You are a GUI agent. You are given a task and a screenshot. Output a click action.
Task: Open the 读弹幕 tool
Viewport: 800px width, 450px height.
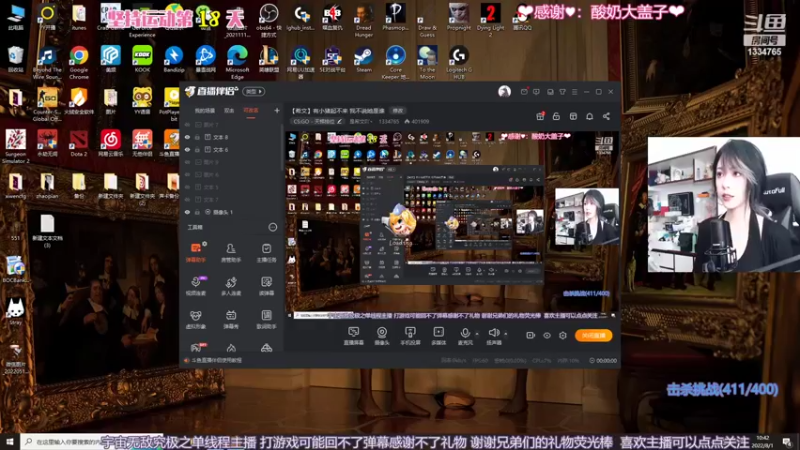pyautogui.click(x=266, y=286)
